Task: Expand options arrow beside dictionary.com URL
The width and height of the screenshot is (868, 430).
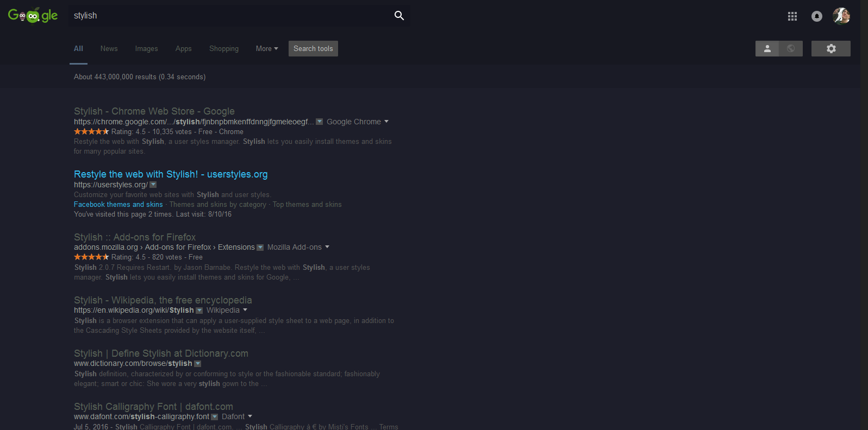Action: pos(198,364)
